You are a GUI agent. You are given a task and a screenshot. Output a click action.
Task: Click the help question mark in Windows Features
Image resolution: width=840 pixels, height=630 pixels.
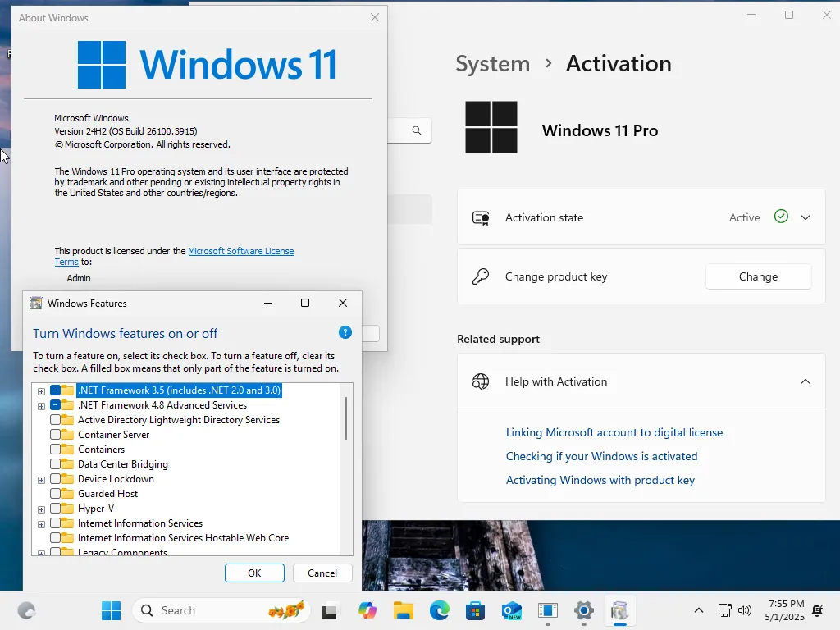345,333
